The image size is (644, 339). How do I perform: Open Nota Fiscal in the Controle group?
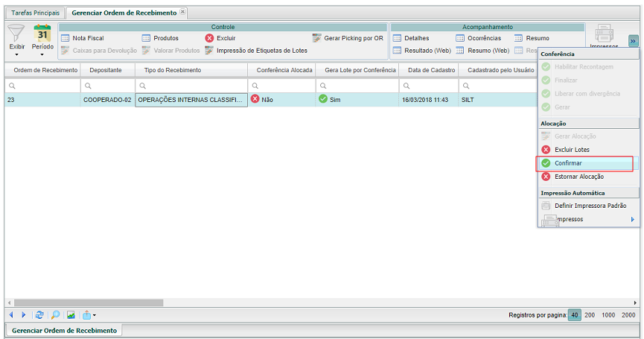(x=83, y=38)
